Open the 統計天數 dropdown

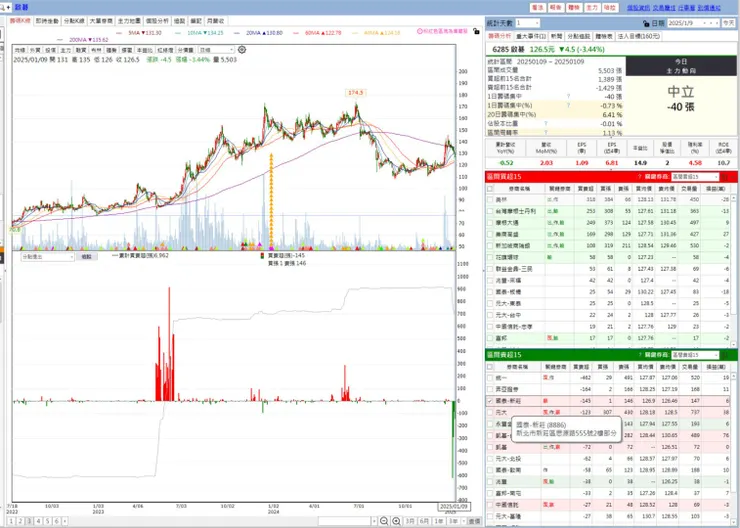(528, 23)
